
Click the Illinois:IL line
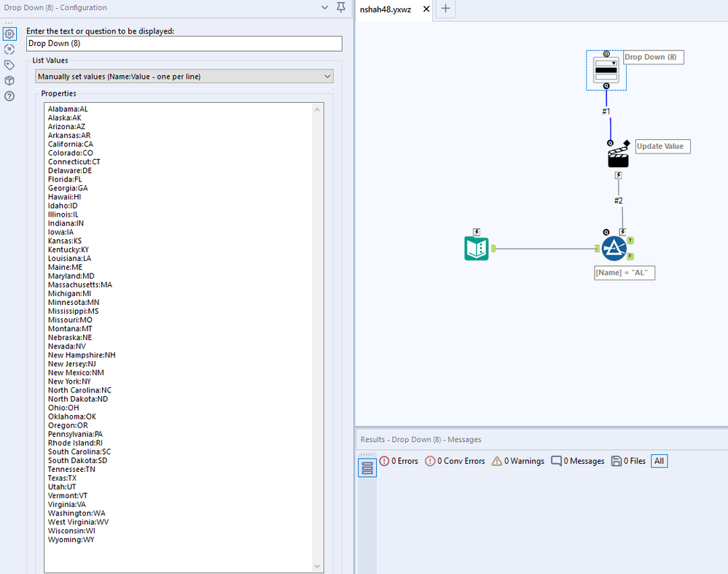coord(63,214)
